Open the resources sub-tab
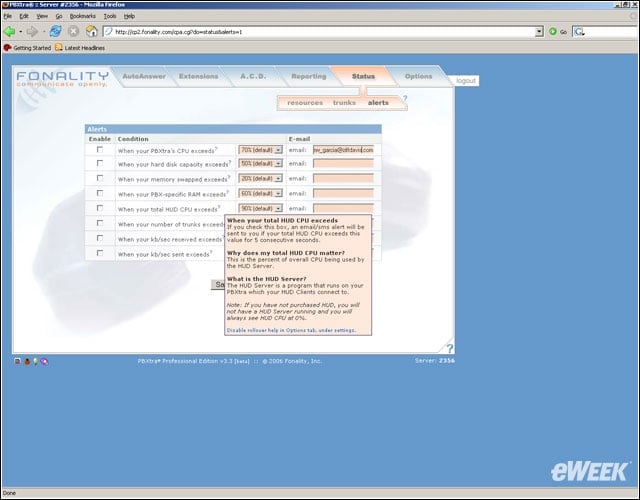The image size is (640, 500). (x=305, y=103)
